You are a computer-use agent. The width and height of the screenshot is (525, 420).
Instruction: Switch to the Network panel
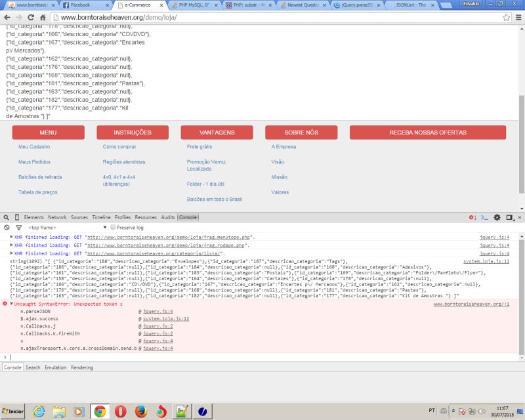(58, 217)
